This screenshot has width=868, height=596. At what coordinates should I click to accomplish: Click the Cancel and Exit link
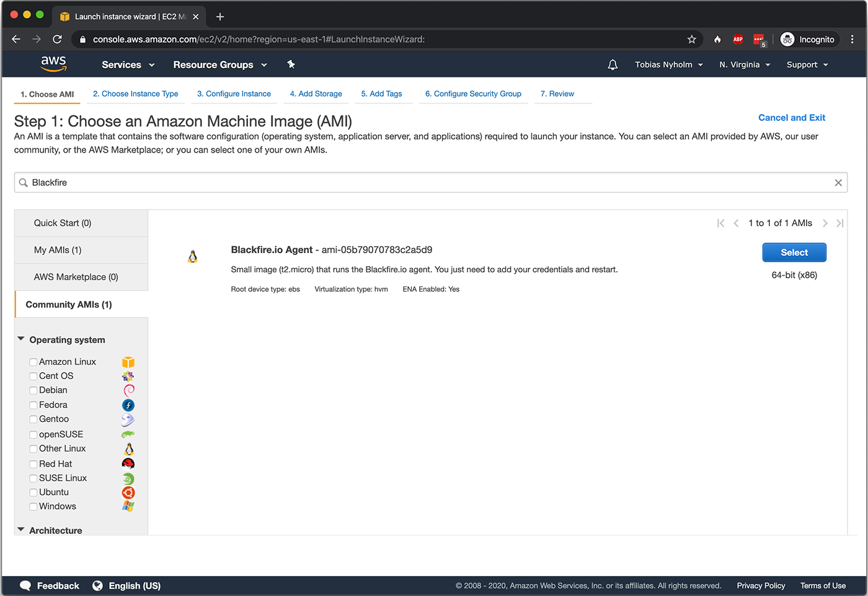pyautogui.click(x=792, y=118)
